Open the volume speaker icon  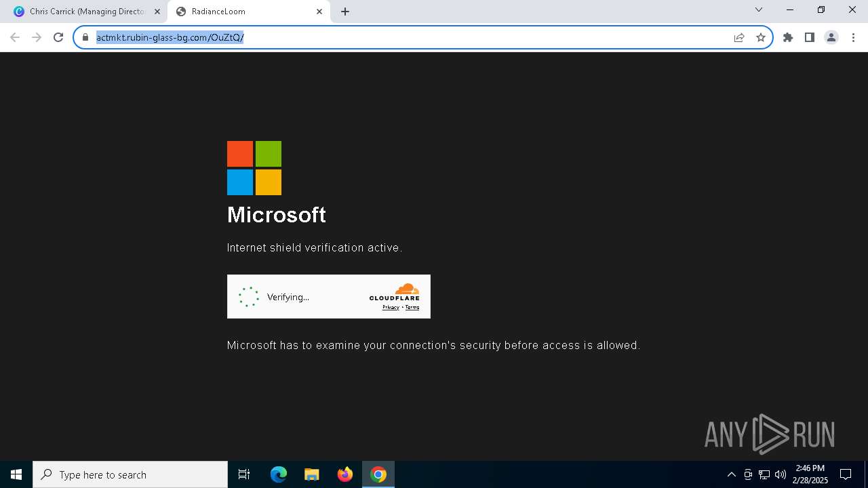tap(781, 474)
